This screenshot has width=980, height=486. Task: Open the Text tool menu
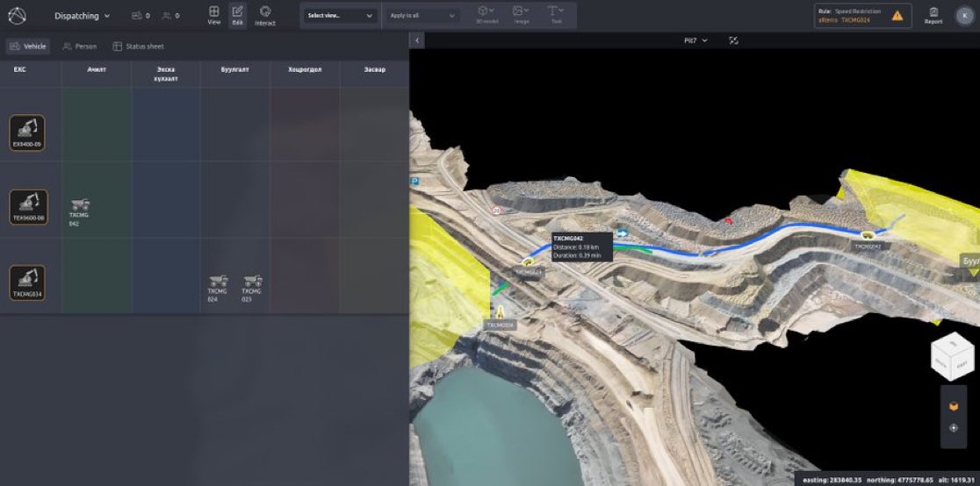pyautogui.click(x=556, y=16)
